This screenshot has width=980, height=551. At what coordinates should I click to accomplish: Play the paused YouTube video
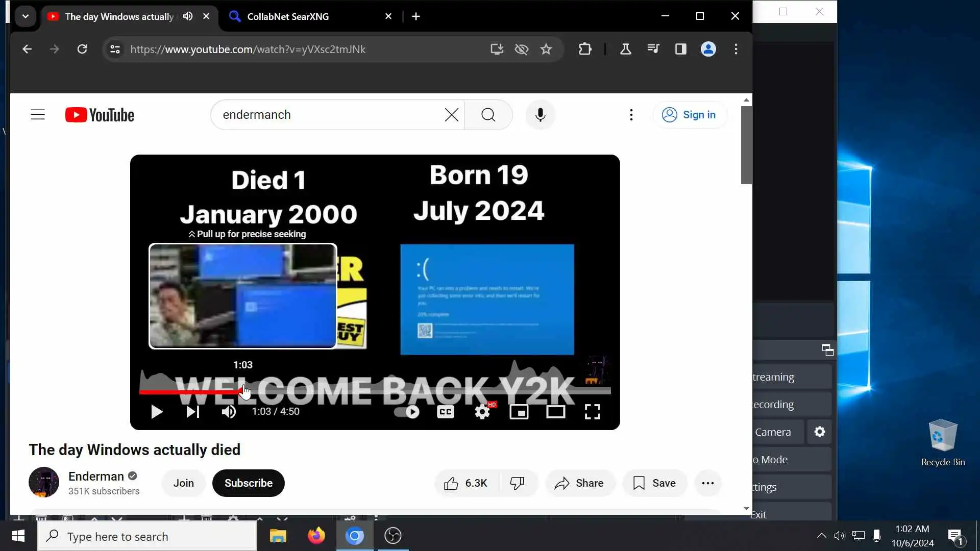pyautogui.click(x=157, y=412)
